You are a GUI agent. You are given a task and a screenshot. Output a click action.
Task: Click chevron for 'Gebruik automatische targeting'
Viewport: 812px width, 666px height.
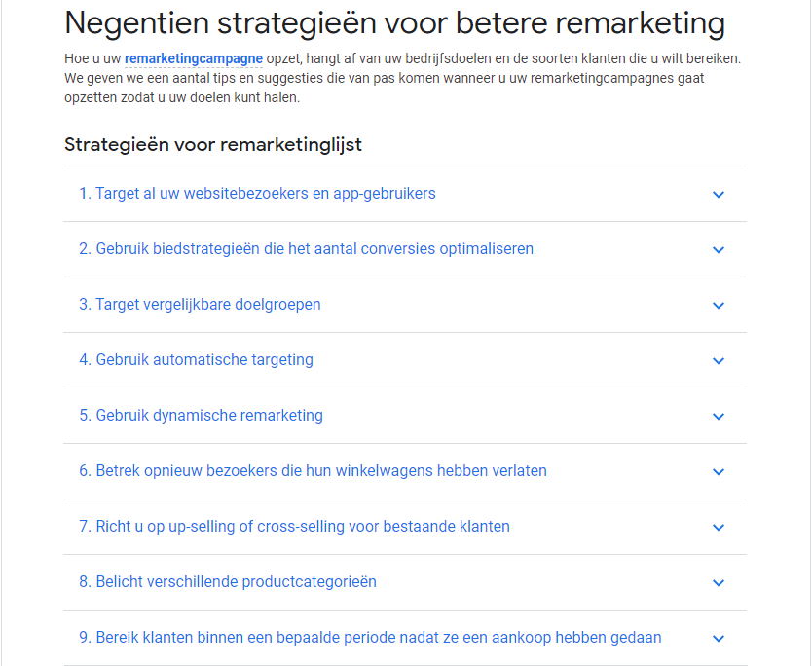pos(719,361)
